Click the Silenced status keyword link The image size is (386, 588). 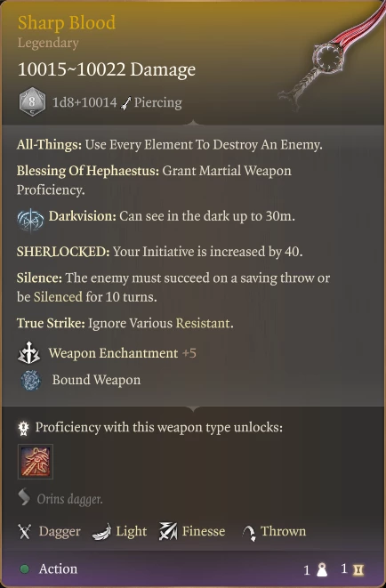[58, 297]
